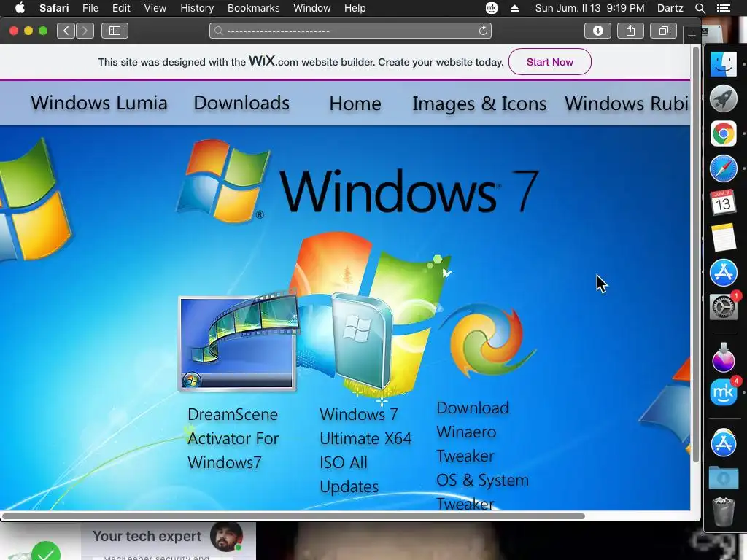Image resolution: width=747 pixels, height=560 pixels.
Task: Open DreamScene Activator For Windows7 link
Action: point(233,438)
